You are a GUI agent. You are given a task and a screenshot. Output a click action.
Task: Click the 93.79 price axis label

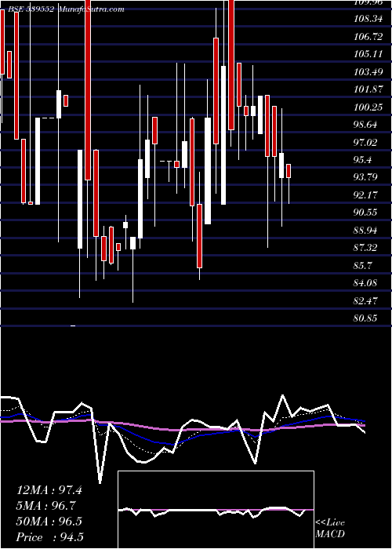click(366, 177)
